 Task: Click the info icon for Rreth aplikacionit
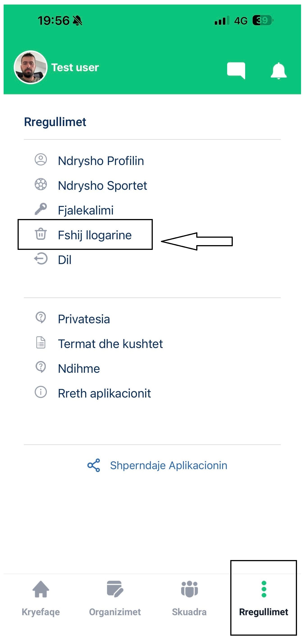click(41, 392)
